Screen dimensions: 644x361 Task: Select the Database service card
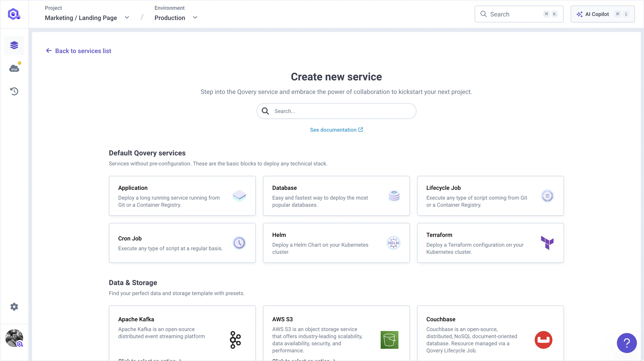click(x=336, y=196)
